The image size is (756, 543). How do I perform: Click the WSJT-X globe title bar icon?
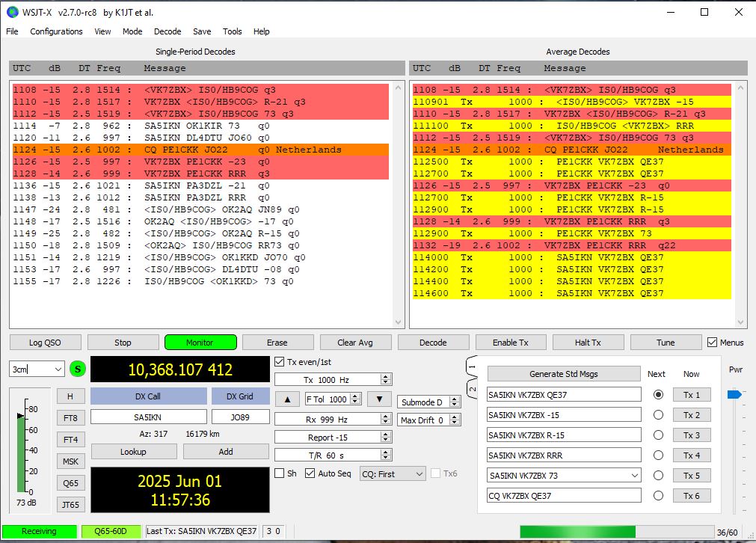click(13, 12)
